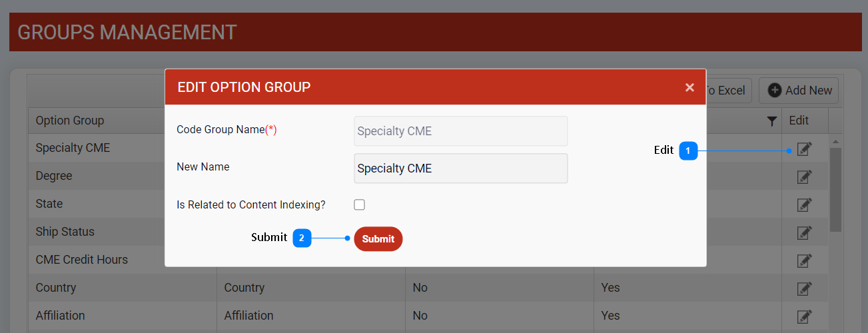Edit the Country option group row
This screenshot has height=333, width=868.
[x=805, y=288]
